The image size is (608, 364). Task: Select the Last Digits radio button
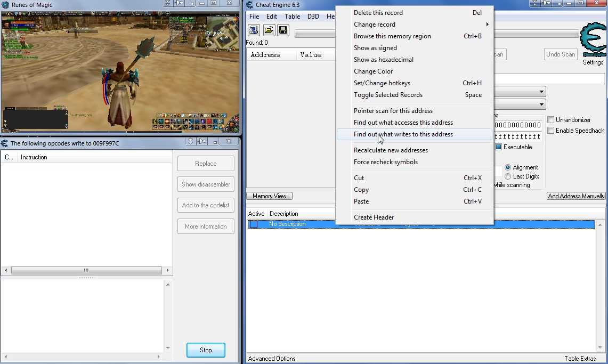(x=508, y=176)
